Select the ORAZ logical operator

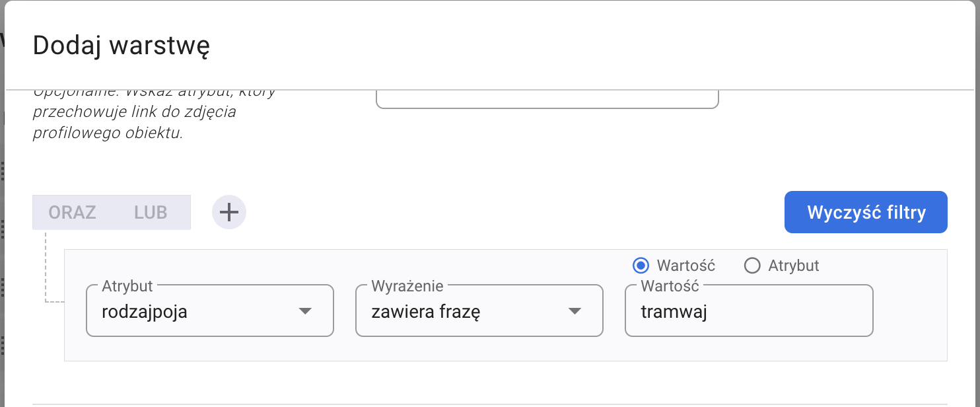72,212
